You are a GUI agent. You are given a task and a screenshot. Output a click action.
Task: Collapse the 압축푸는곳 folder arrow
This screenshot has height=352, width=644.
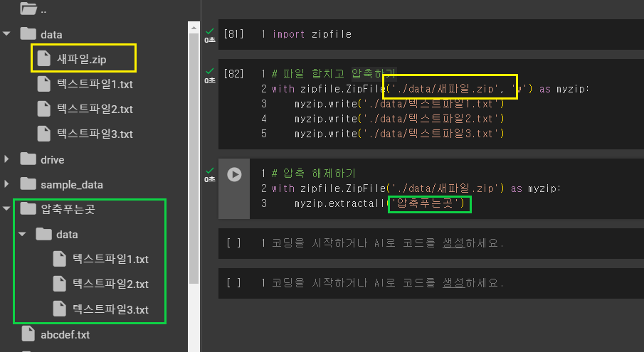pos(6,209)
